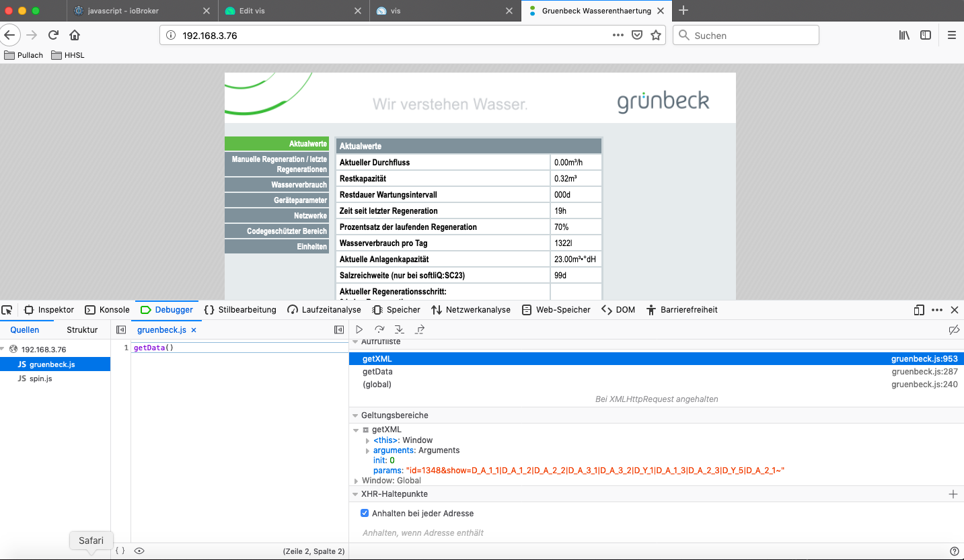
Task: Open the HHSL bookmarks folder
Action: click(67, 55)
